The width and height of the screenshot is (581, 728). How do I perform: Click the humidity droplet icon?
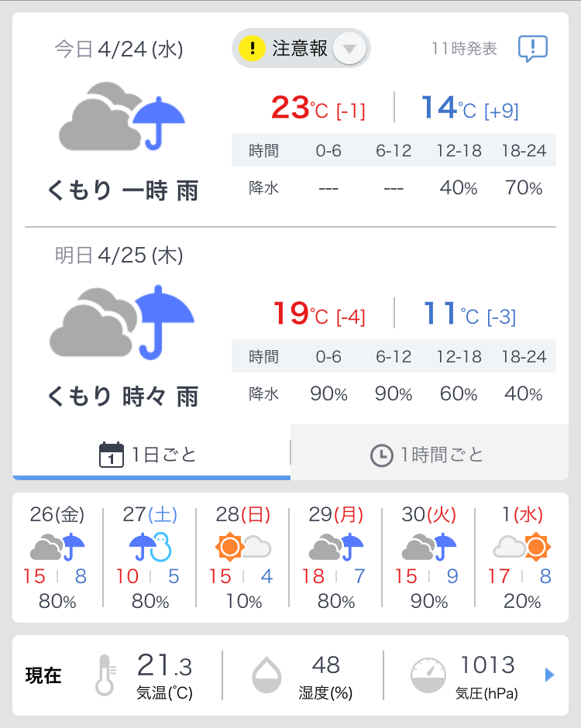[266, 675]
